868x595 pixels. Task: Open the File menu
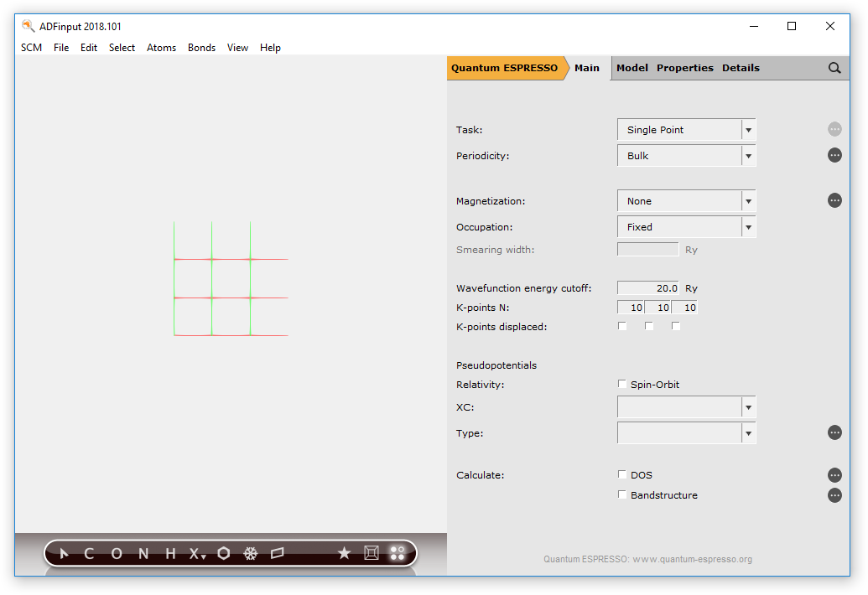61,48
